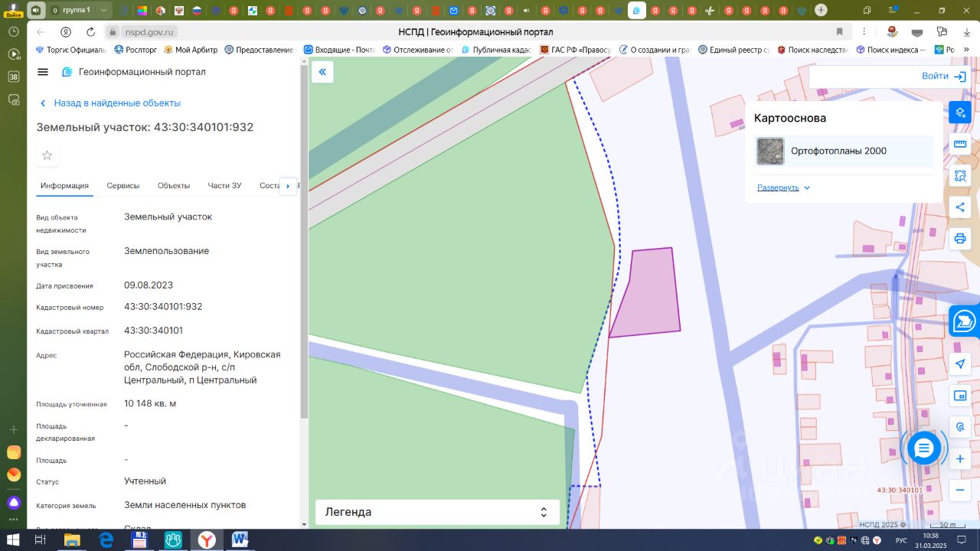Add parcel to favorites with star

tap(47, 155)
